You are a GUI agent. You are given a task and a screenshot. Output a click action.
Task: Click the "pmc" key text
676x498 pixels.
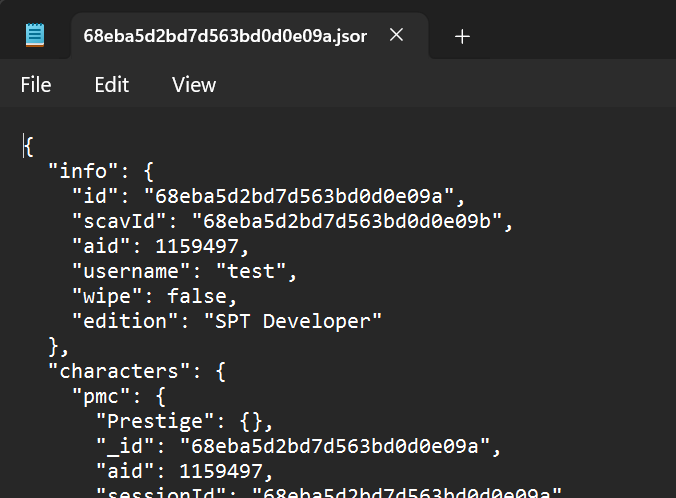(x=100, y=396)
